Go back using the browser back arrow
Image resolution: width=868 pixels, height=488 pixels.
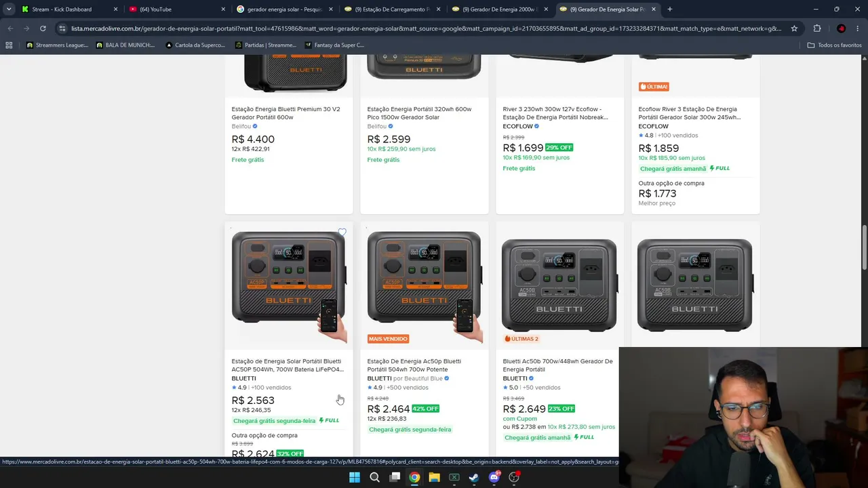10,28
